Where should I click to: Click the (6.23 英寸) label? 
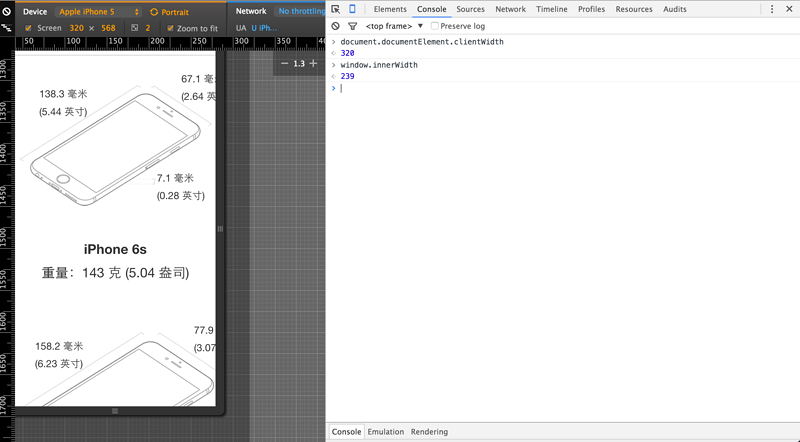click(x=59, y=364)
